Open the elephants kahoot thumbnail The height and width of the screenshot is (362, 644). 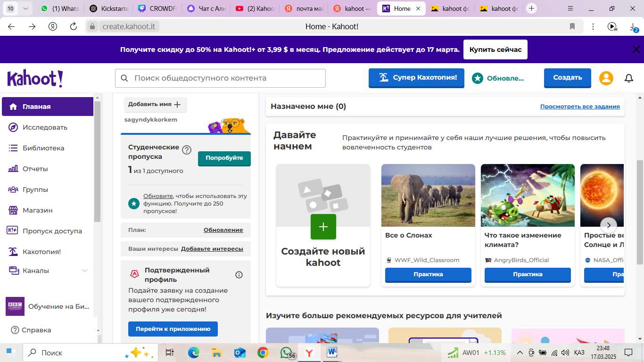click(428, 195)
